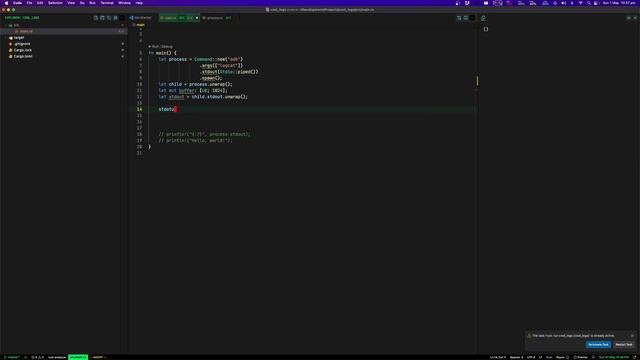Open the Terminal menu
This screenshot has height=360, width=640.
[x=107, y=3]
